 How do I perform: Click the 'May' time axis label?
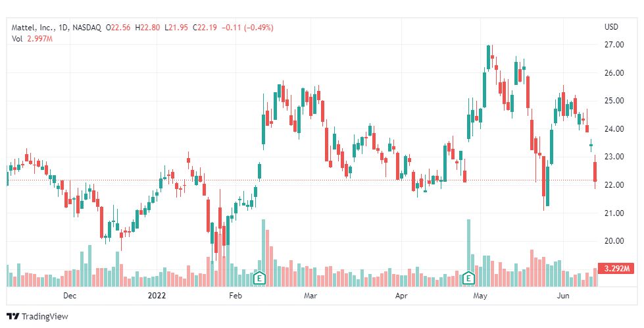[480, 296]
